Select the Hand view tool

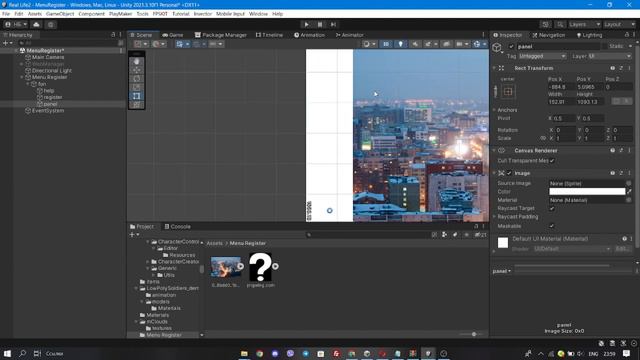137,61
